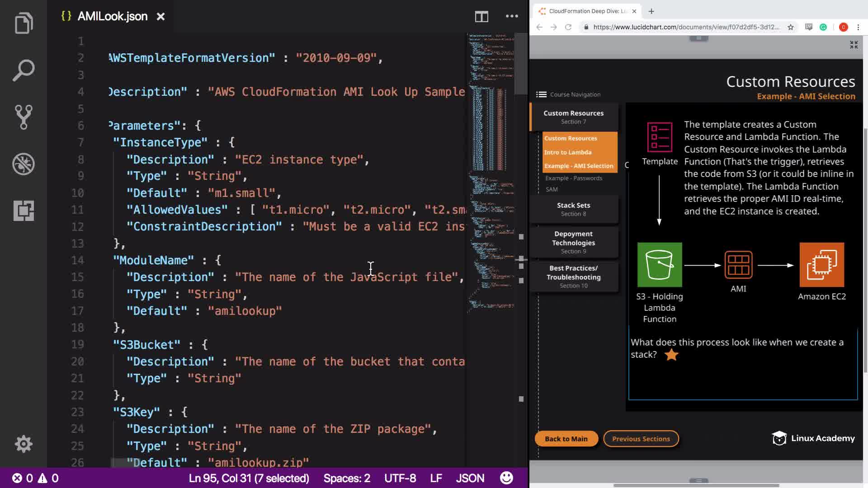The image size is (868, 488).
Task: Open the JSON language mode selector
Action: pos(470,478)
